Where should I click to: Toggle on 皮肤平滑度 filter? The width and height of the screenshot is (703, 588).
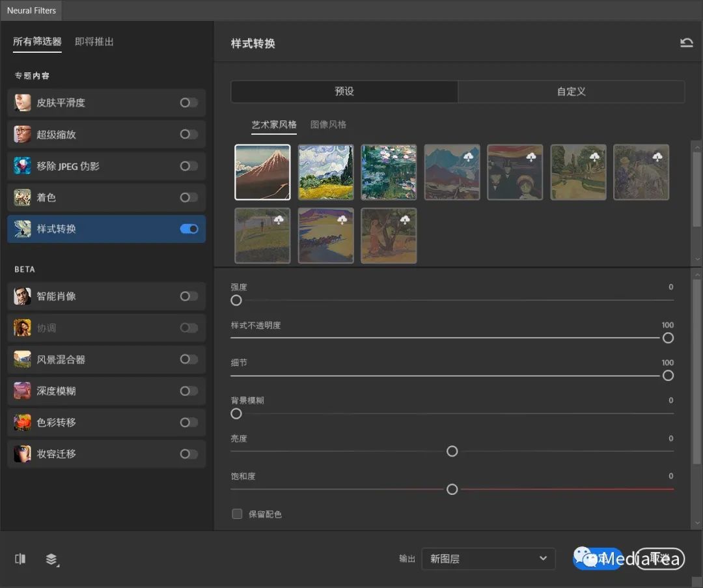pos(189,103)
